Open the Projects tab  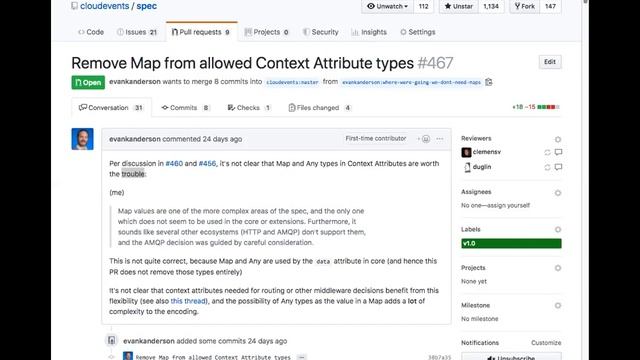pyautogui.click(x=267, y=32)
